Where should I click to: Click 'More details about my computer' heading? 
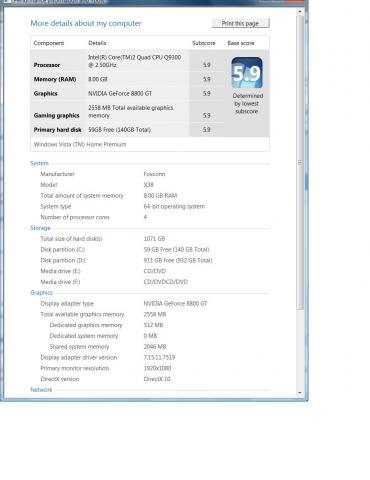(86, 23)
